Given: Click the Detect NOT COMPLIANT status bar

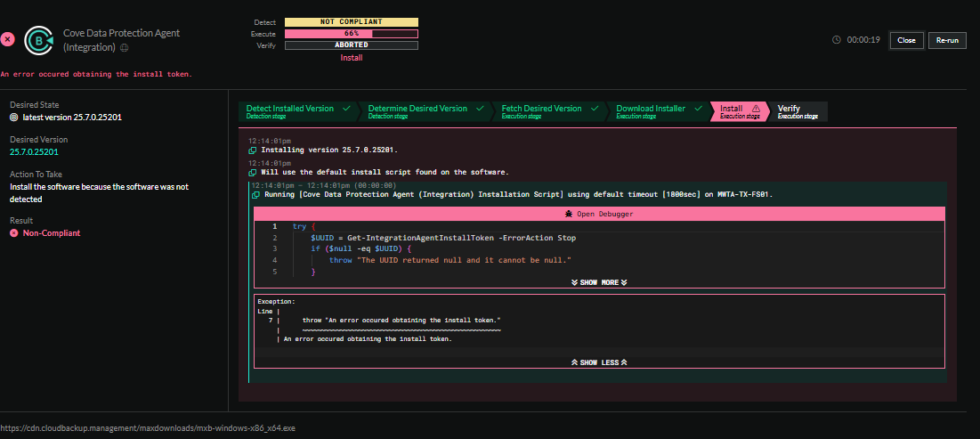Looking at the screenshot, I should (352, 22).
